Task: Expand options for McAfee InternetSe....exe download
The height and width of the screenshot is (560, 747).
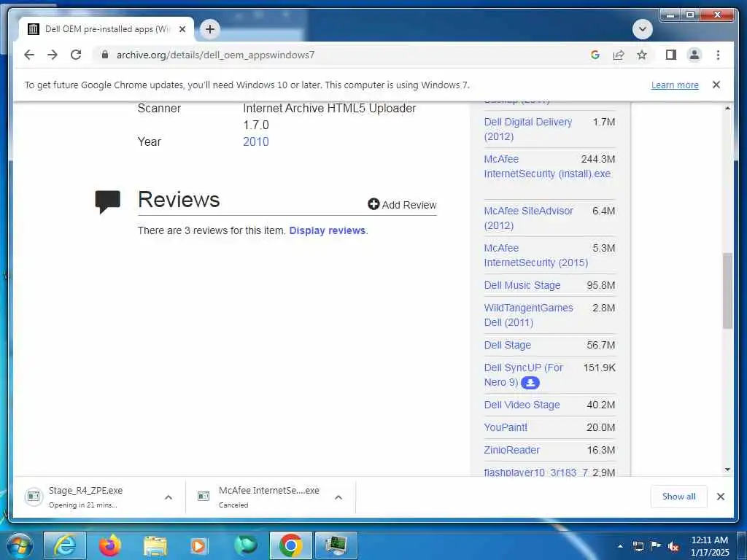Action: [338, 497]
